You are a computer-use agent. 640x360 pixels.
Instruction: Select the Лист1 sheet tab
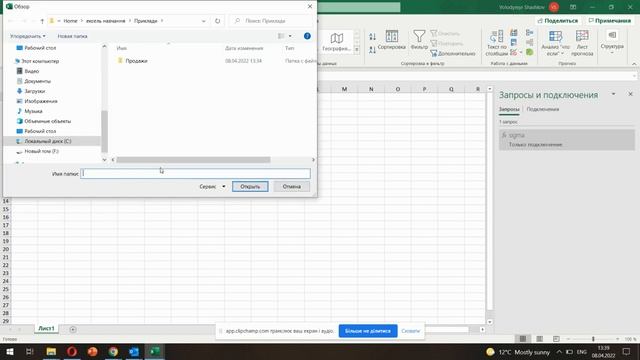pos(46,329)
